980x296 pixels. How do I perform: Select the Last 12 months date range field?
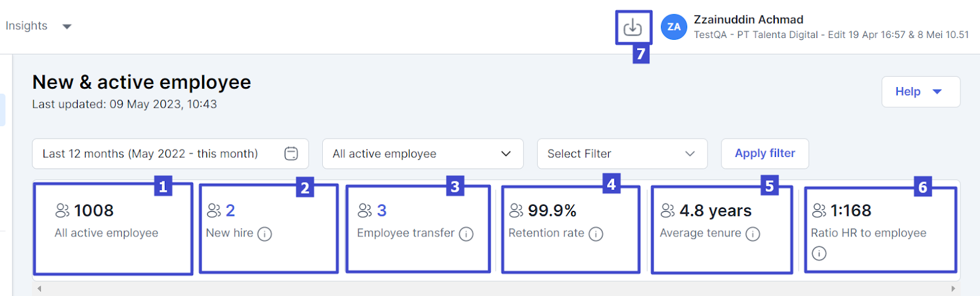[x=159, y=154]
